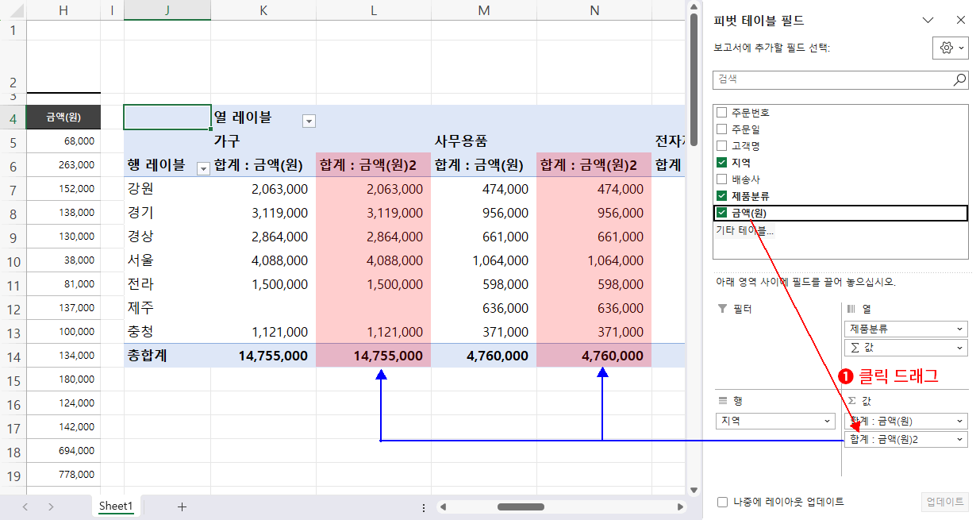
Task: Select the Sheet1 tab
Action: (116, 506)
